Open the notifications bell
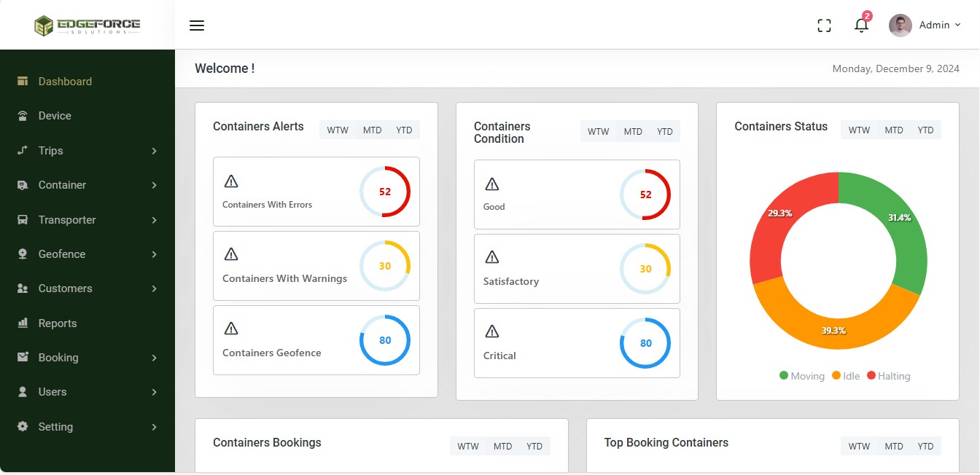The width and height of the screenshot is (980, 475). click(861, 25)
